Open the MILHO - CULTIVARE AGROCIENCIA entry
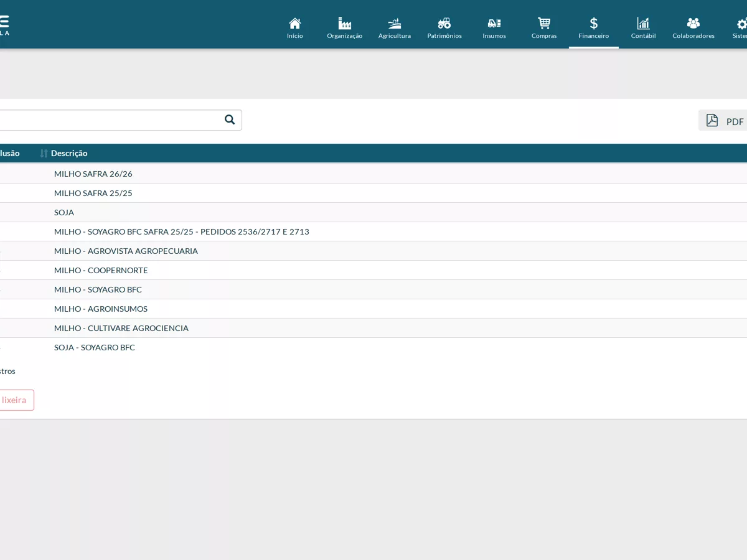Viewport: 747px width, 560px height. point(121,328)
